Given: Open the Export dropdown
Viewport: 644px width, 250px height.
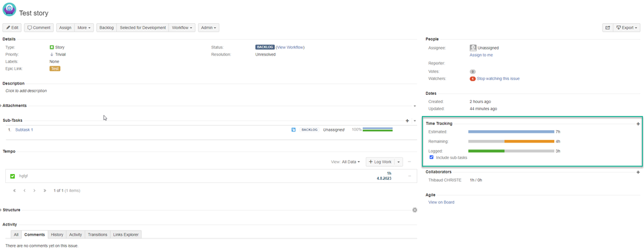Looking at the screenshot, I should click(627, 28).
